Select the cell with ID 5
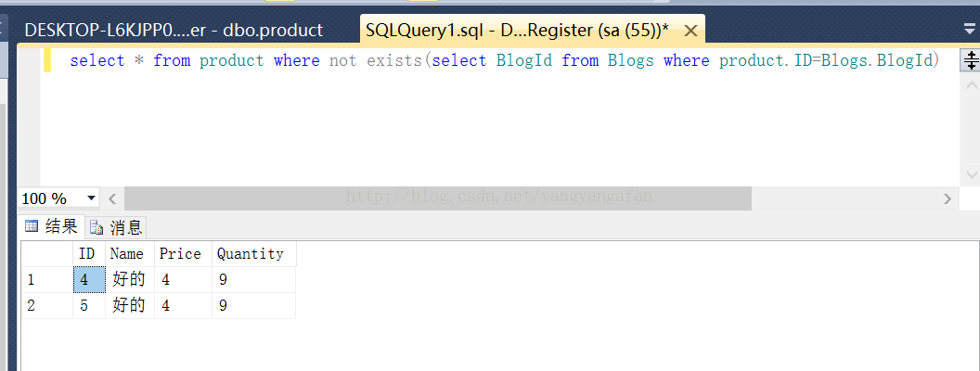 [89, 305]
